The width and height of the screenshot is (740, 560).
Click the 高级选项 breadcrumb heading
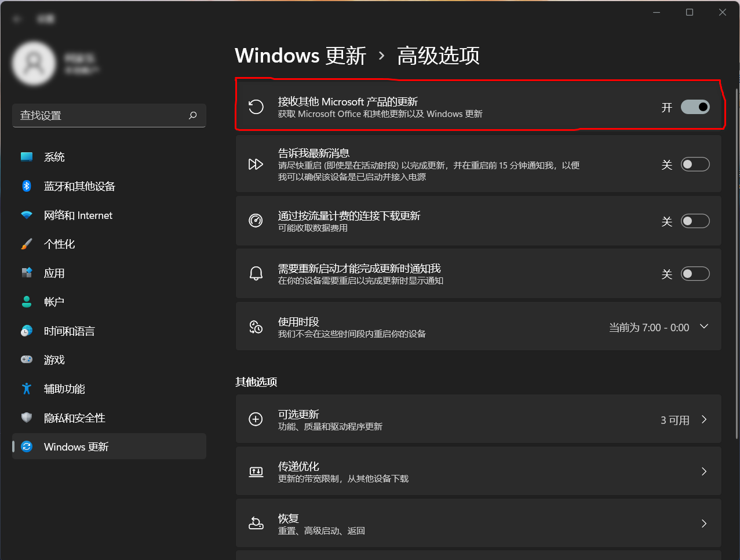(438, 56)
